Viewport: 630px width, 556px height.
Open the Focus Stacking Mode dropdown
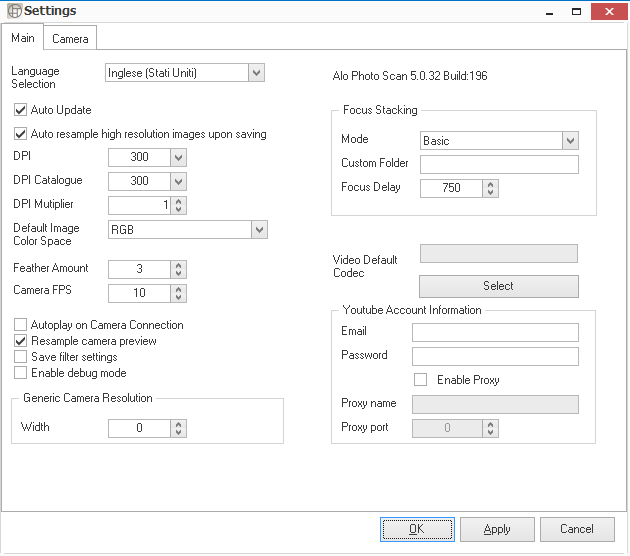click(570, 141)
